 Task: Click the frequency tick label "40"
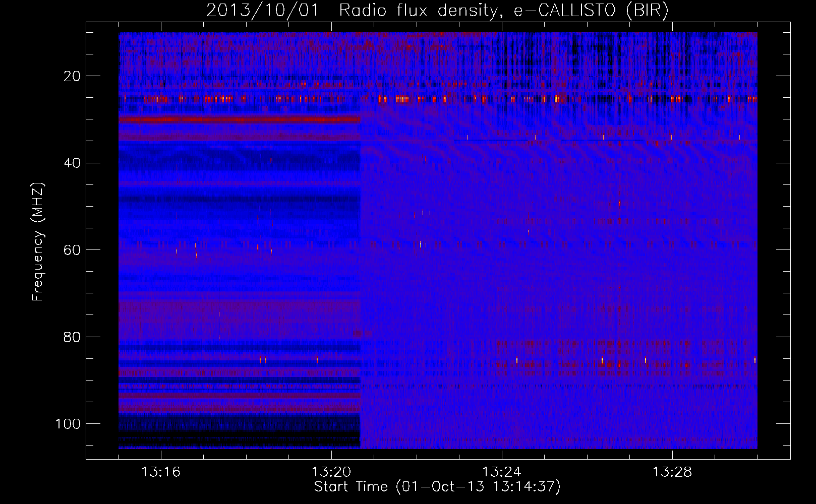click(73, 163)
